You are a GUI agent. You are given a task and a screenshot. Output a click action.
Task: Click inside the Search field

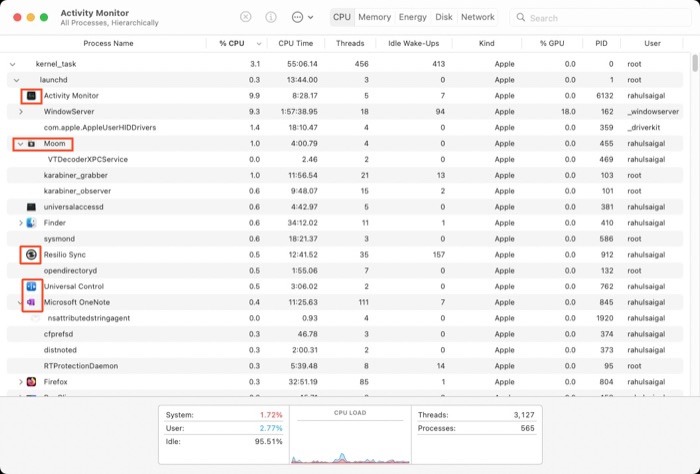(x=600, y=18)
